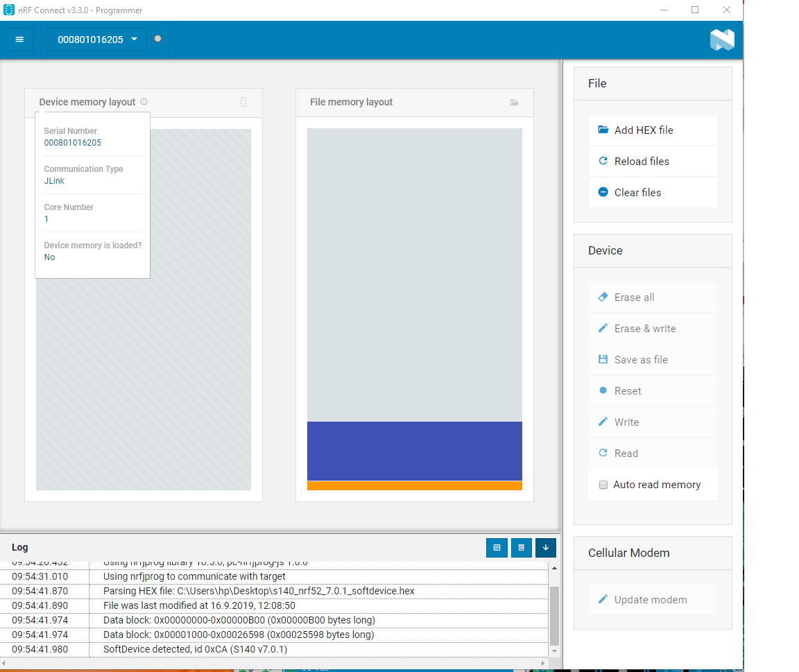Click Reload files button
Image resolution: width=799 pixels, height=672 pixels.
(x=653, y=161)
